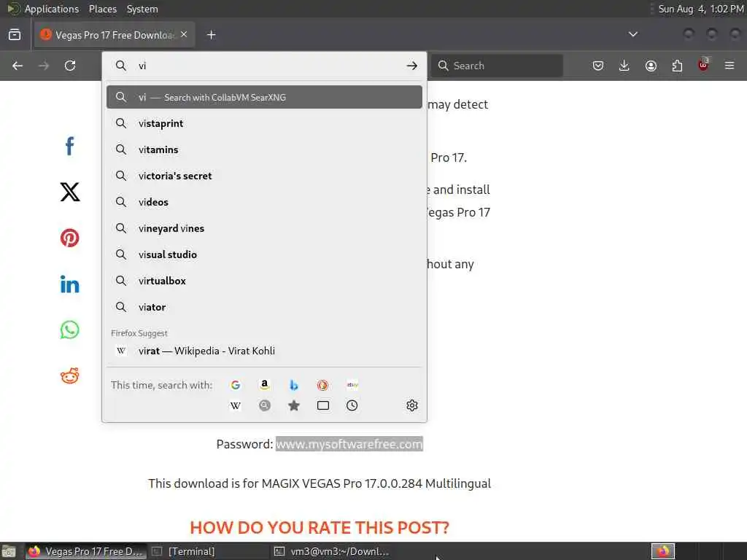Search history with the clock icon
The image size is (747, 560).
tap(352, 405)
